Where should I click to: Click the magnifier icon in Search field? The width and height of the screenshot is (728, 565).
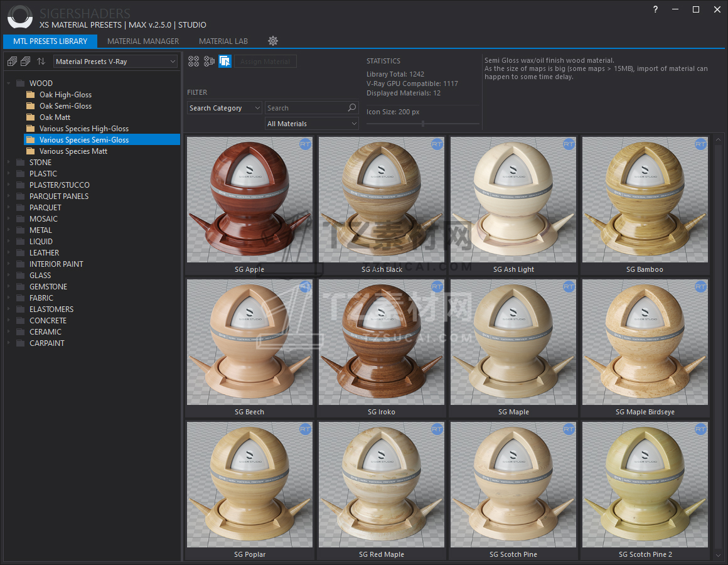tap(353, 108)
